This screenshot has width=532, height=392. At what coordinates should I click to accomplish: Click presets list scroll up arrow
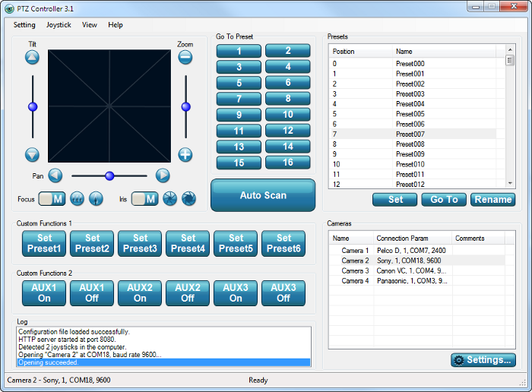click(x=510, y=50)
